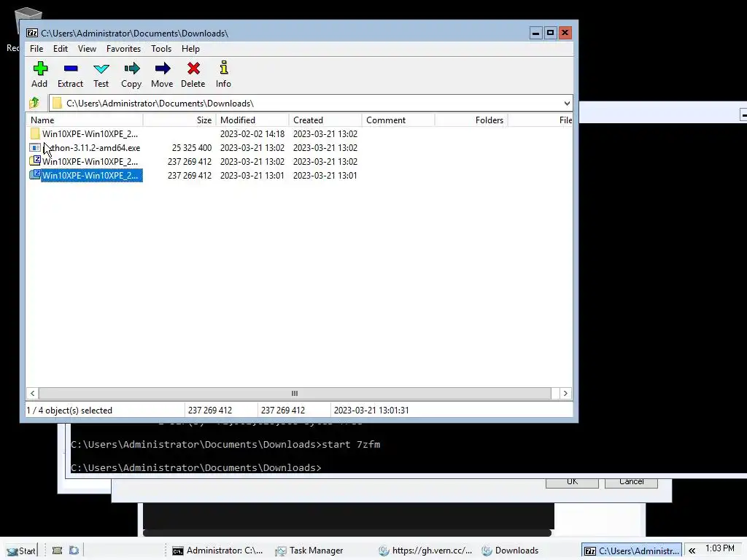Screen dimensions: 747x560
Task: Sort by the Folders column header
Action: (471, 120)
